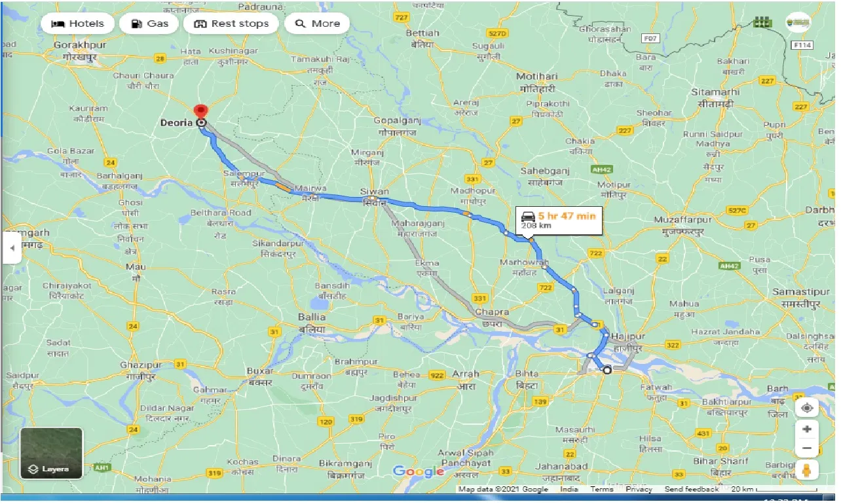Click the account profile avatar

point(798,22)
